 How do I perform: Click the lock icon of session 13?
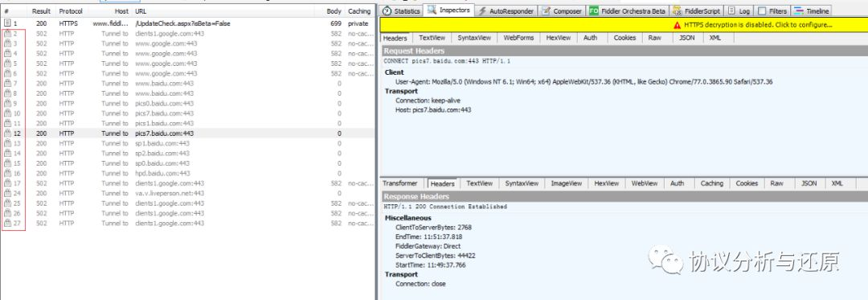click(7, 143)
